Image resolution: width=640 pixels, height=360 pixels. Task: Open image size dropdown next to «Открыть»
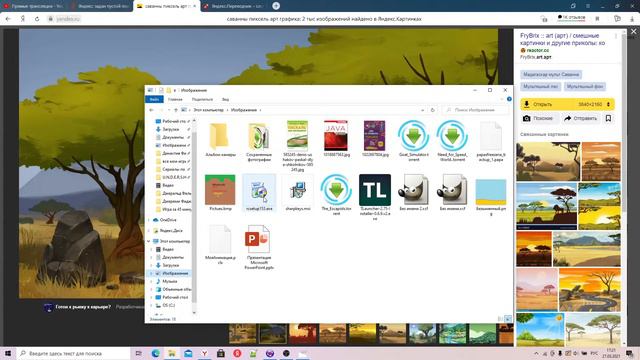tap(609, 104)
